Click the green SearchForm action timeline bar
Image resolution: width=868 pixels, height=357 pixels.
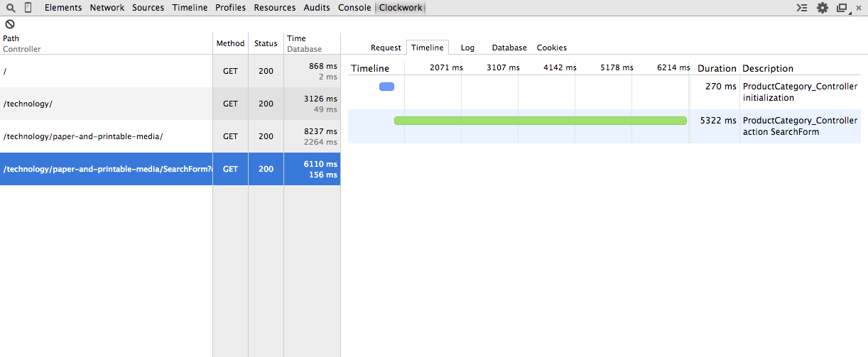[540, 121]
